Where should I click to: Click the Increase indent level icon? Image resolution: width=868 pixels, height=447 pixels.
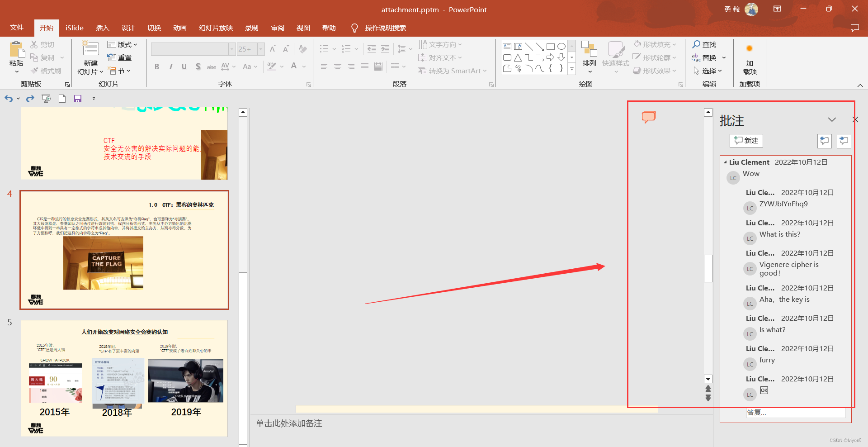click(x=385, y=49)
